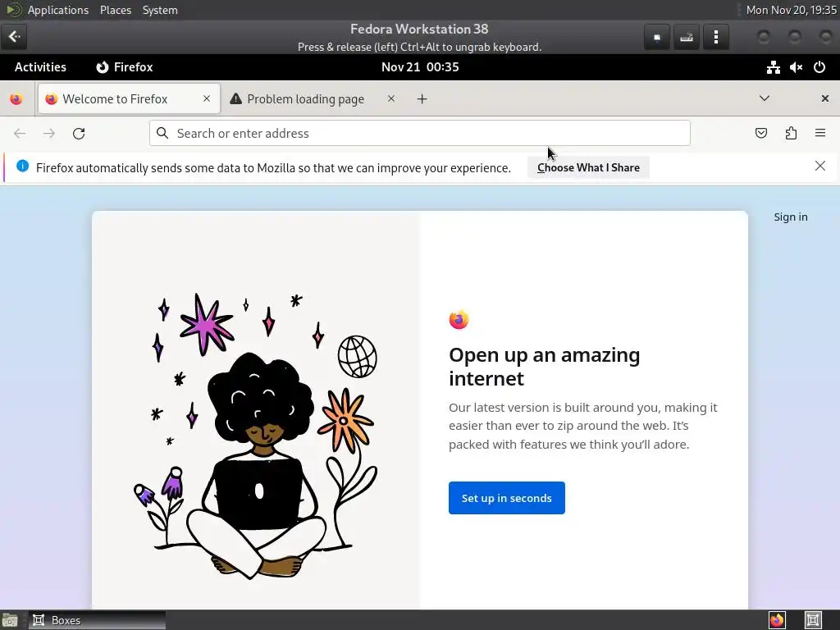This screenshot has width=840, height=630.
Task: Click the keyboard shortcuts icon in Boxes header
Action: click(687, 37)
